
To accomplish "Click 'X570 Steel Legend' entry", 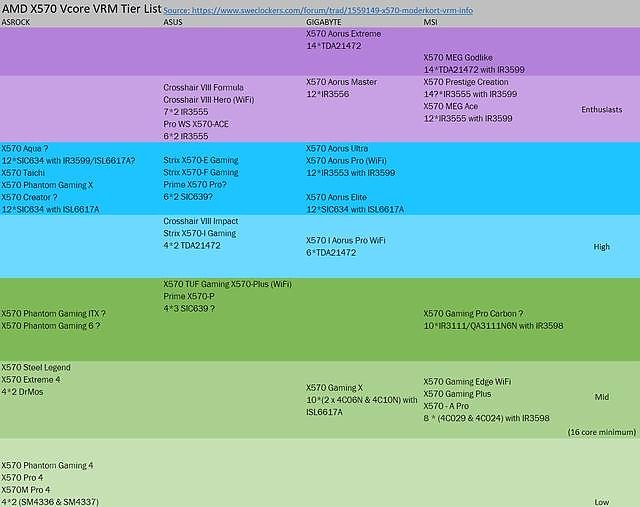I will (36, 367).
